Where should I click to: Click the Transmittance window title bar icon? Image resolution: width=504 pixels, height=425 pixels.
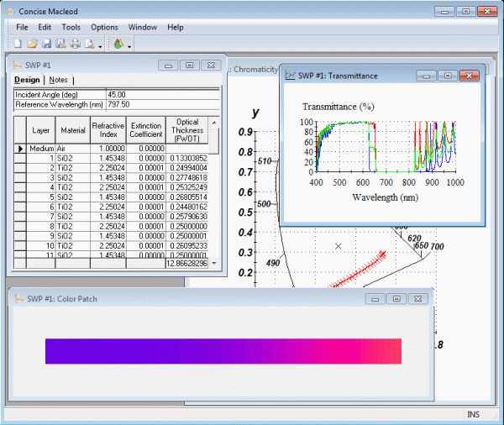290,76
